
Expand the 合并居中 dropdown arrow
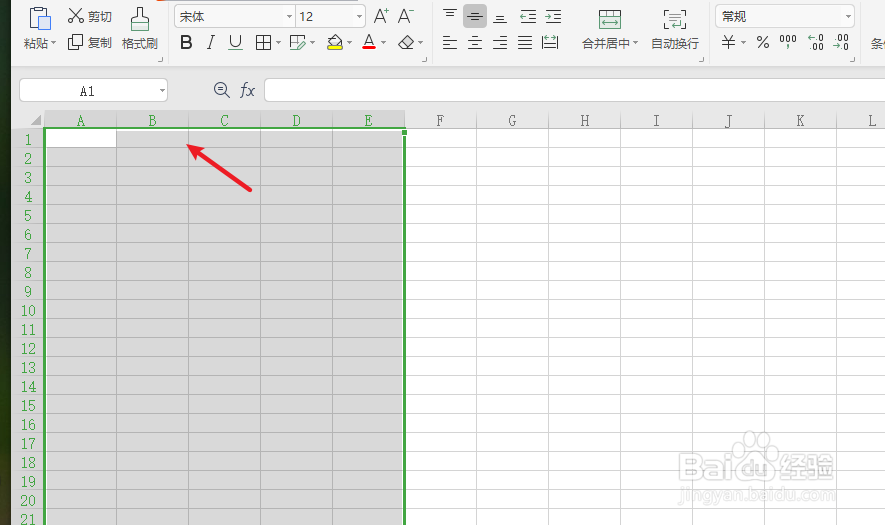click(636, 43)
